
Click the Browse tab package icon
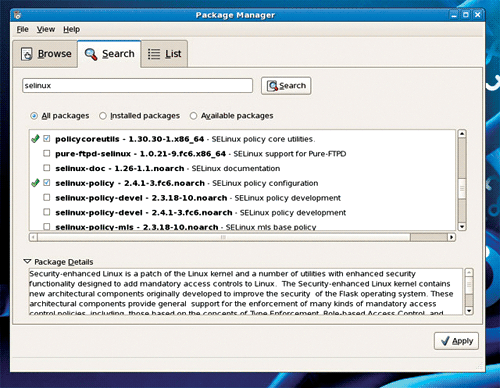[27, 54]
